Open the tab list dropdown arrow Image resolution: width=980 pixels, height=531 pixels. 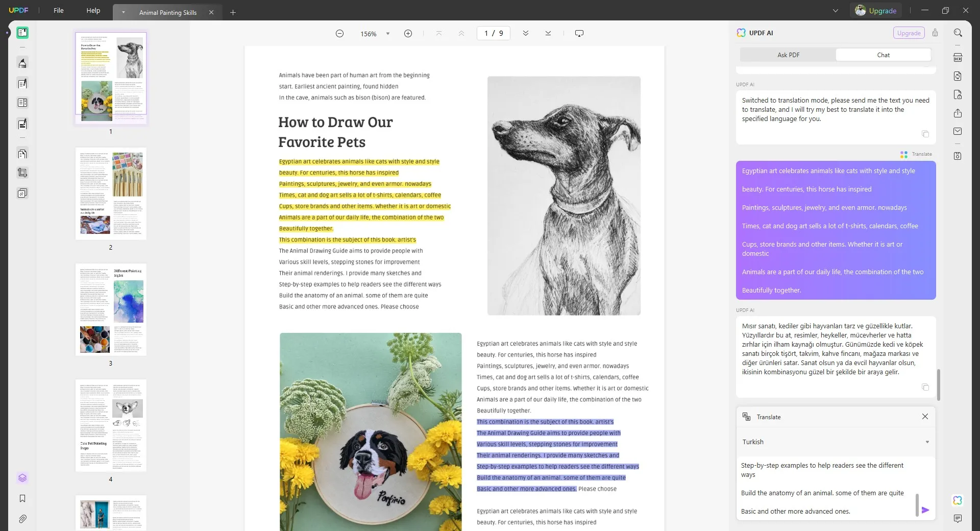pos(124,12)
